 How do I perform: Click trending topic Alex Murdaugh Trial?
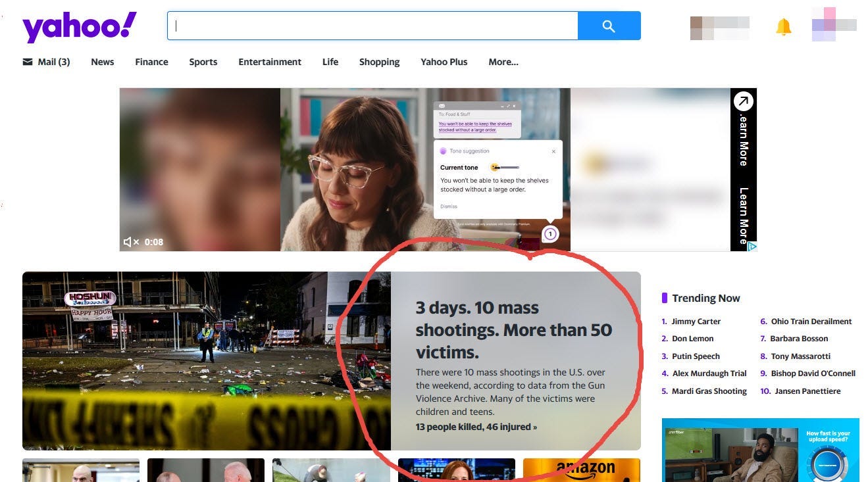[x=709, y=374]
